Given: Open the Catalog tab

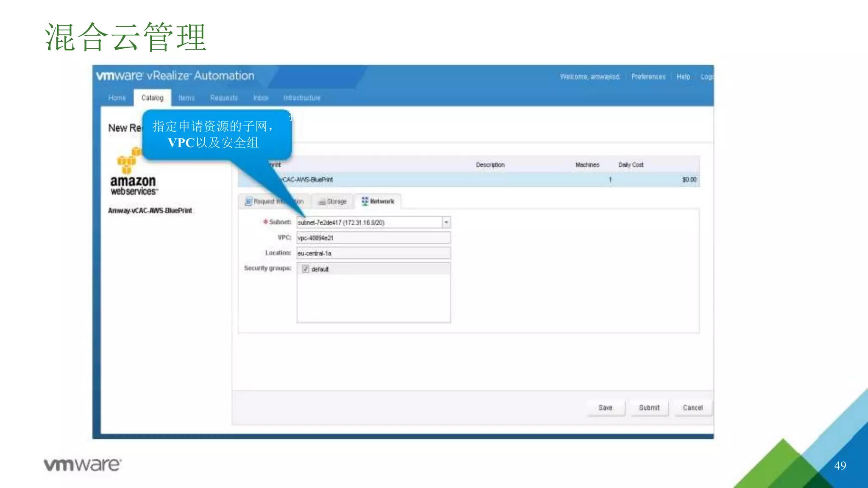Looking at the screenshot, I should click(152, 98).
